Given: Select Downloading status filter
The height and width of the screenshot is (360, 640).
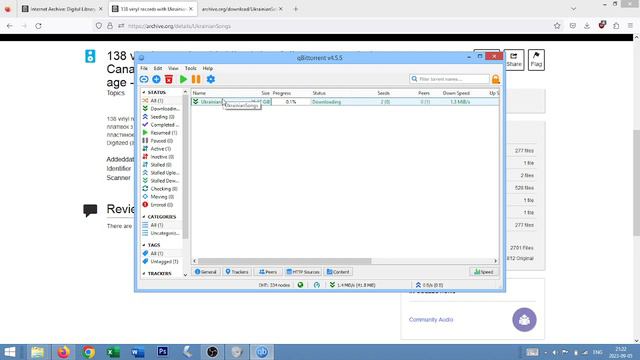Looking at the screenshot, I should tap(161, 109).
